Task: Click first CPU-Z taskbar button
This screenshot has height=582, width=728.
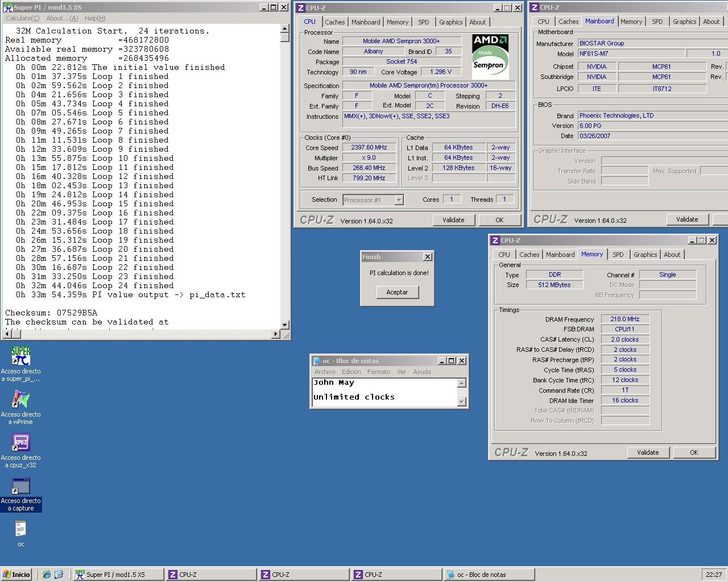Action: 210,575
